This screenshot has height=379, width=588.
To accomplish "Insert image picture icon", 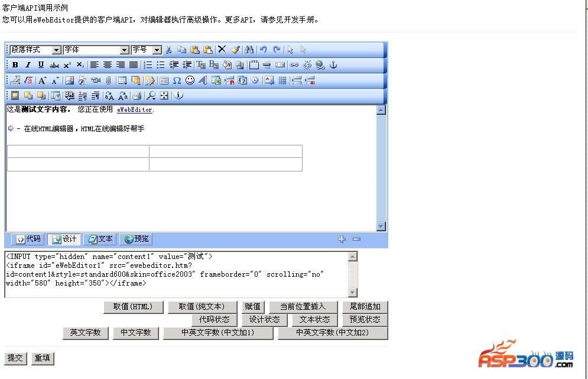I will click(x=70, y=80).
